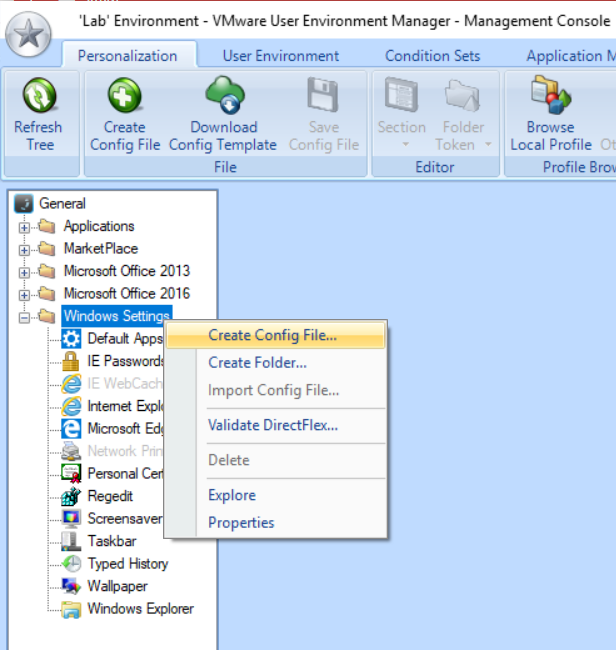Click the Screensaver monitor icon
616x650 pixels.
(x=71, y=519)
